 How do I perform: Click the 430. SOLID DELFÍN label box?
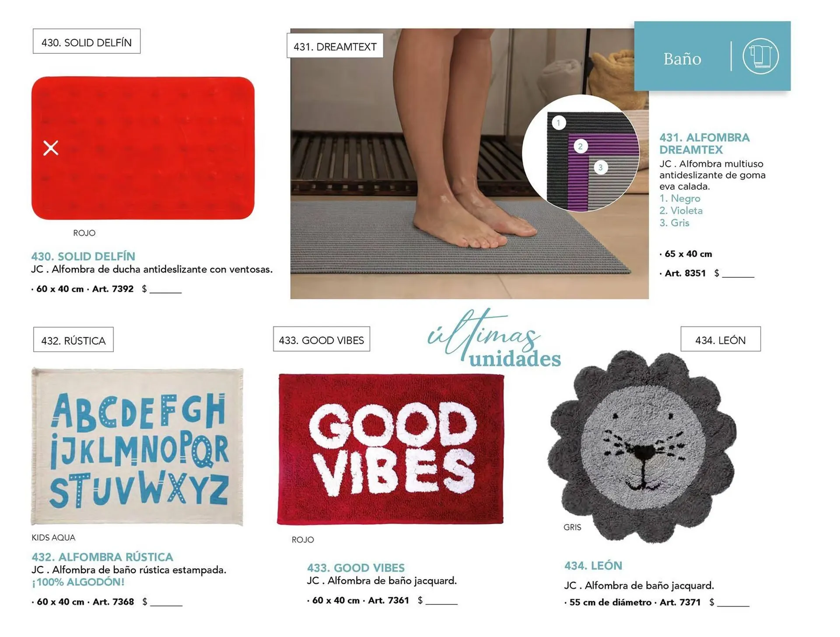(x=87, y=42)
